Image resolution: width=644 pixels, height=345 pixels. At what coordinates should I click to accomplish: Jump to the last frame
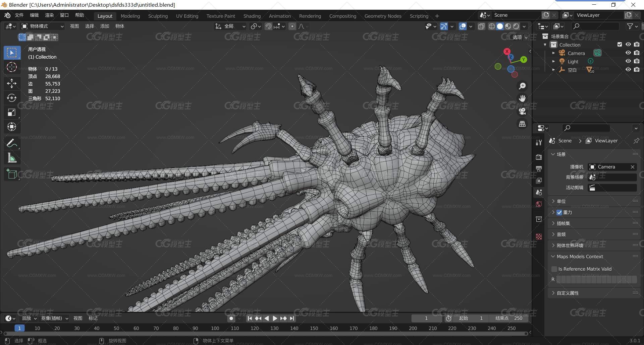(292, 318)
